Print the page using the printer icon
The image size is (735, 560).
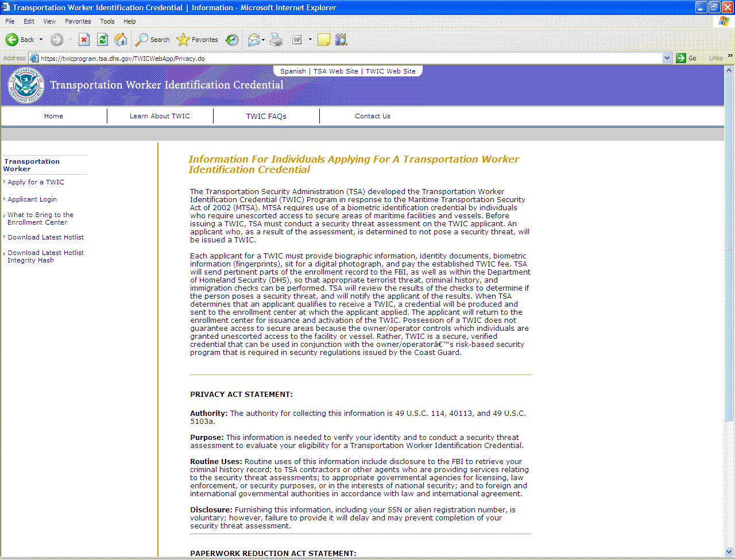click(x=276, y=40)
